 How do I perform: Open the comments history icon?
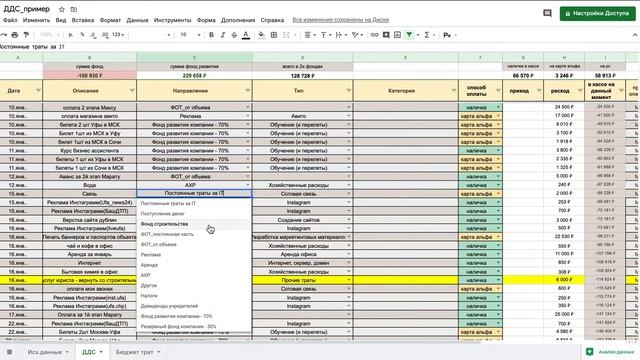pos(547,13)
